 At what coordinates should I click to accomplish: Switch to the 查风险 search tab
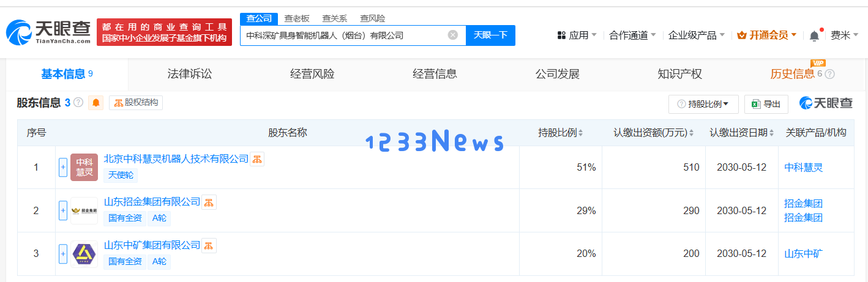point(372,18)
